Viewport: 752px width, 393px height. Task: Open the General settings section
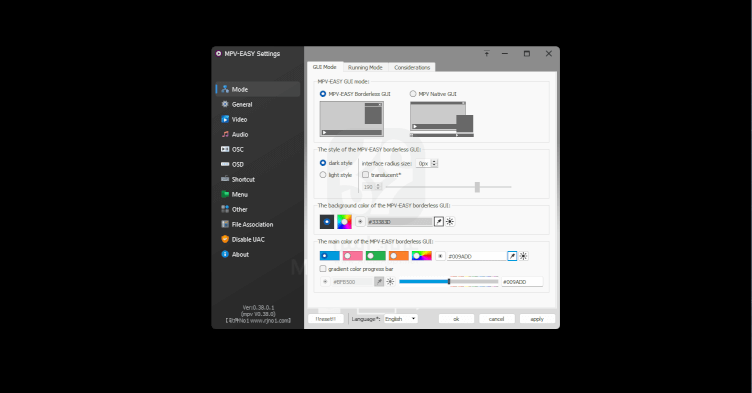(258, 104)
